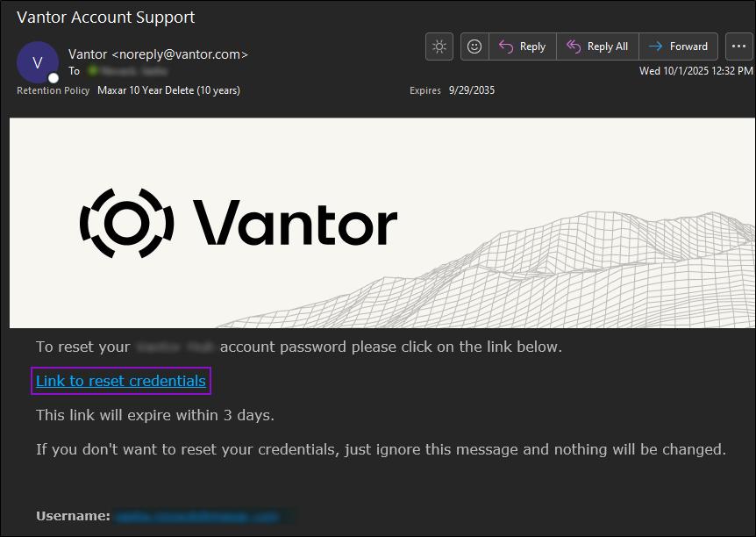Reply to the Vantor email
Image resolution: width=756 pixels, height=537 pixels.
[x=522, y=47]
